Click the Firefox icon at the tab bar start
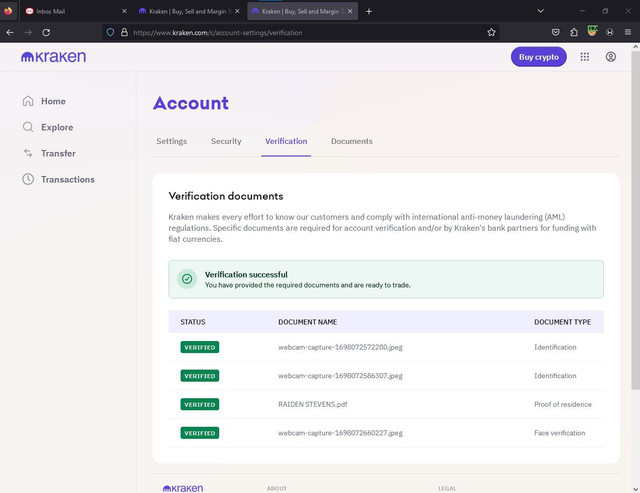Screen dimensions: 640x493 pyautogui.click(x=8, y=11)
